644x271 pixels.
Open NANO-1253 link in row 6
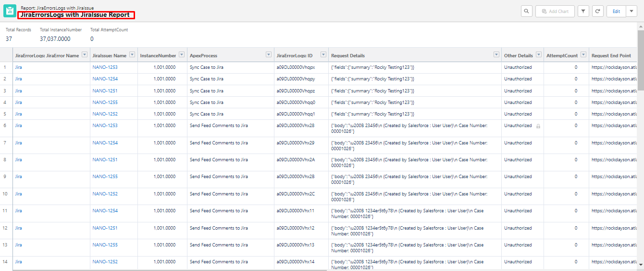[105, 126]
